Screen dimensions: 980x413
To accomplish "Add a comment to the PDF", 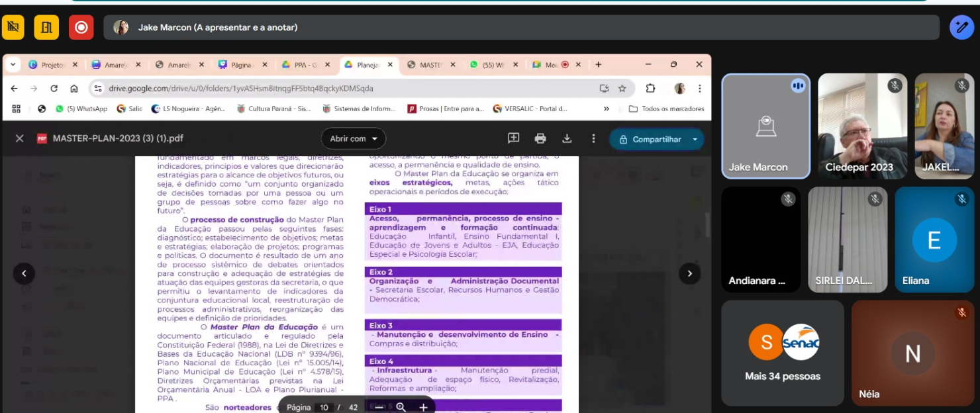I will (513, 138).
